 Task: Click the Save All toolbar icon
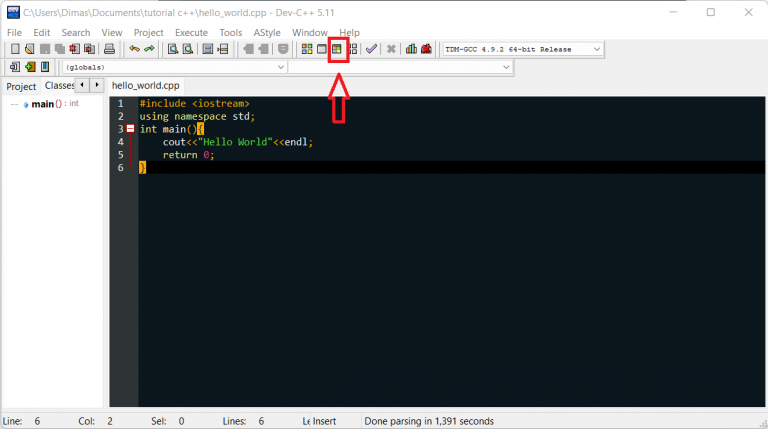(x=60, y=49)
